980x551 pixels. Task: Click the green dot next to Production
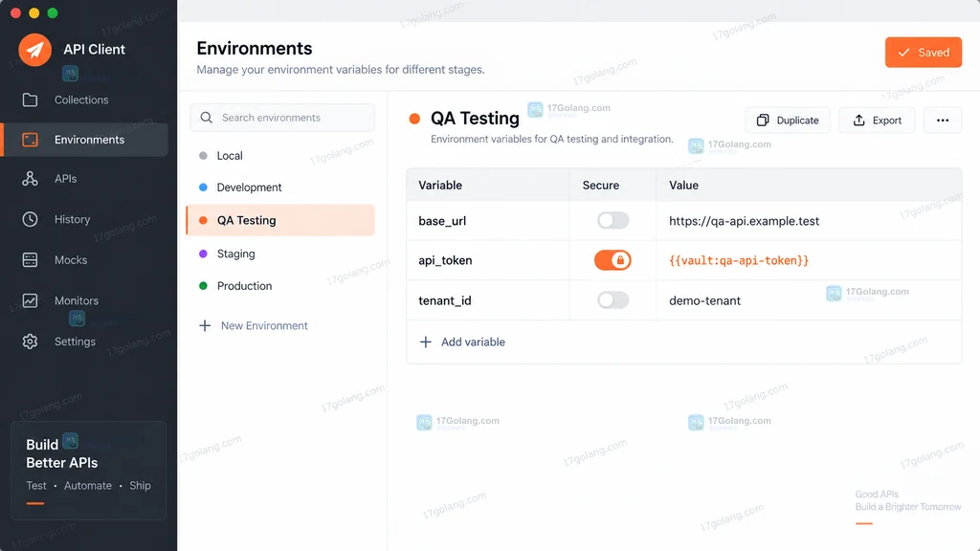point(203,285)
